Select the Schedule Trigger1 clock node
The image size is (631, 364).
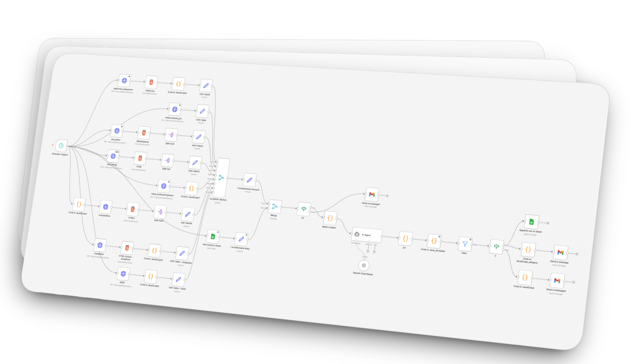[x=61, y=146]
